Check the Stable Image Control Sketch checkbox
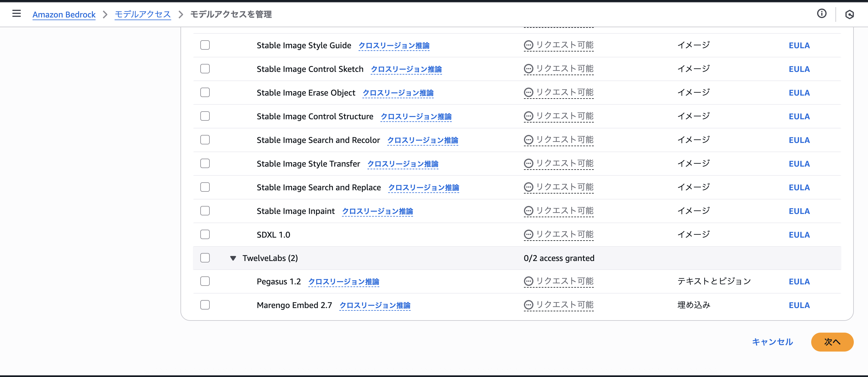868x377 pixels. pyautogui.click(x=205, y=69)
